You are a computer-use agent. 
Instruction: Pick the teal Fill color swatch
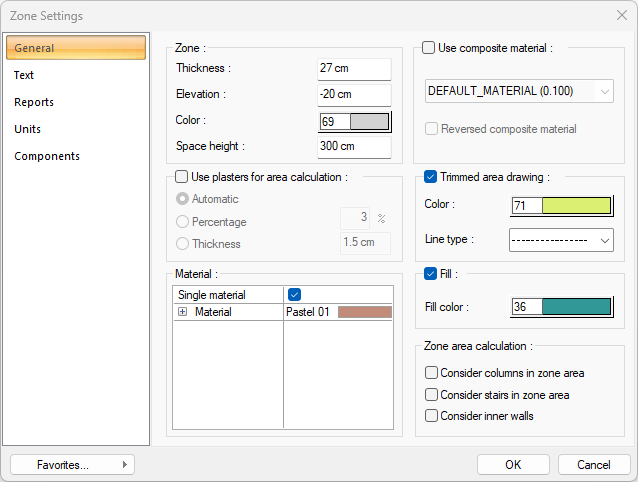576,307
